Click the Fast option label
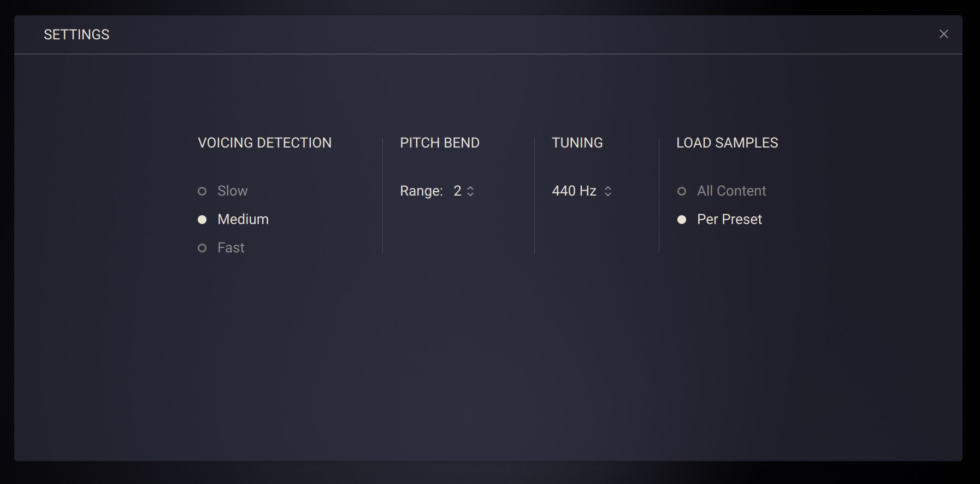 pos(231,248)
